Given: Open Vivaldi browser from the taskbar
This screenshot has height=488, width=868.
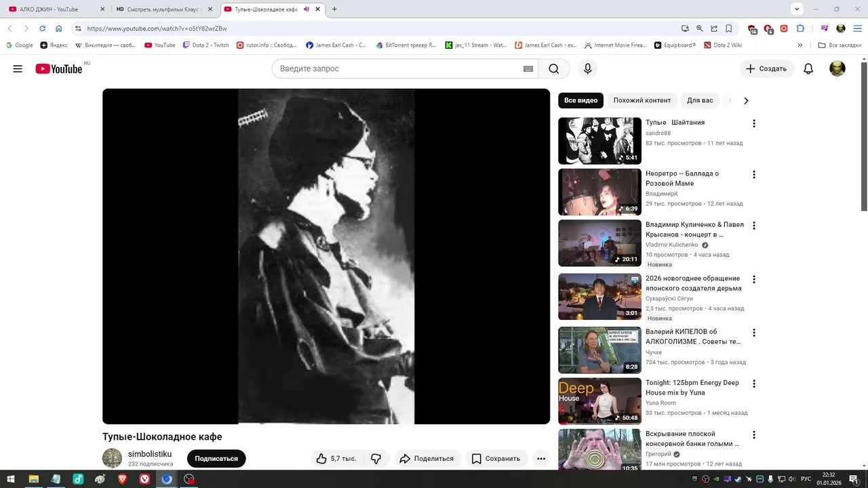Looking at the screenshot, I should coord(144,479).
